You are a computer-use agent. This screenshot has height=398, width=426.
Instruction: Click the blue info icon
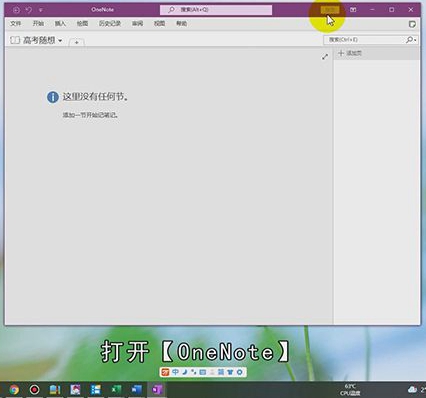(x=53, y=97)
